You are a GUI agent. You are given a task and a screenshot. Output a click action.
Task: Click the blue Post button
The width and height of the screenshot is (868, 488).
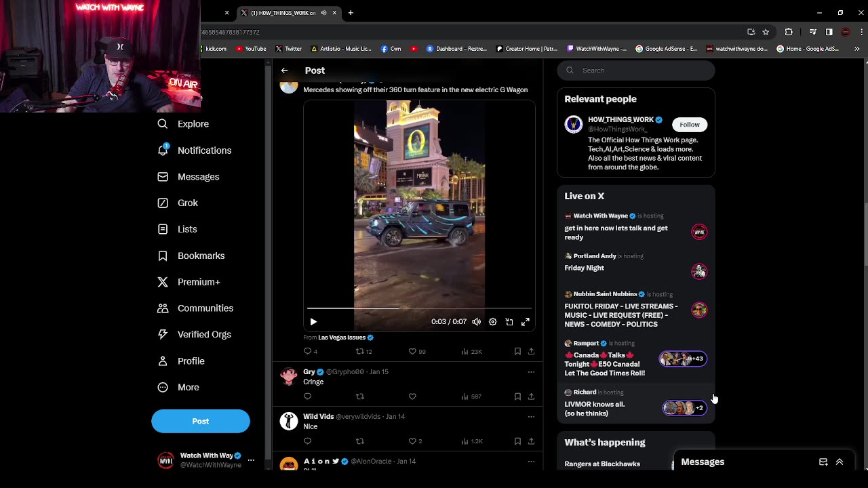click(x=201, y=421)
